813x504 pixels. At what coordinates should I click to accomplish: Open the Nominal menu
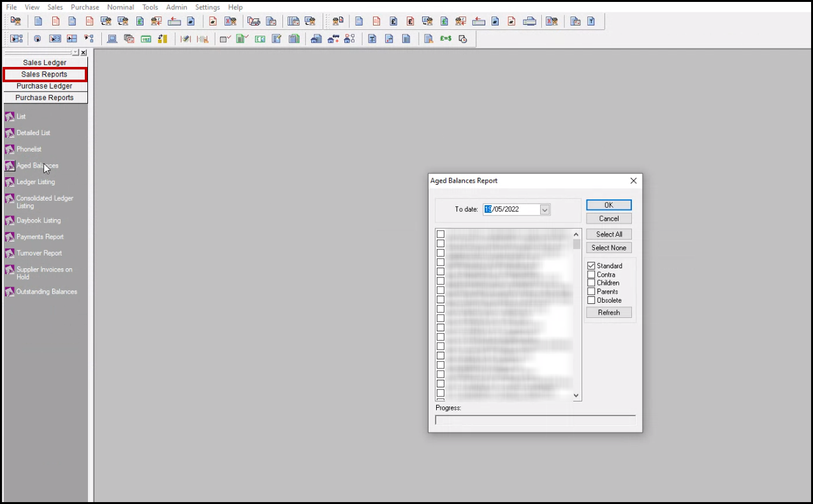(x=121, y=7)
